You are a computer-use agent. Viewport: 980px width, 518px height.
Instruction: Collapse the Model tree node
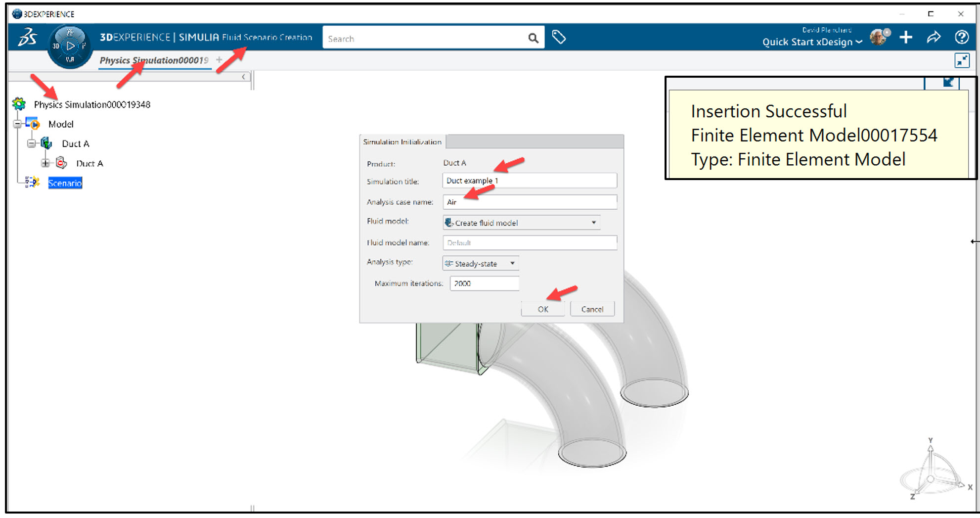tap(16, 124)
